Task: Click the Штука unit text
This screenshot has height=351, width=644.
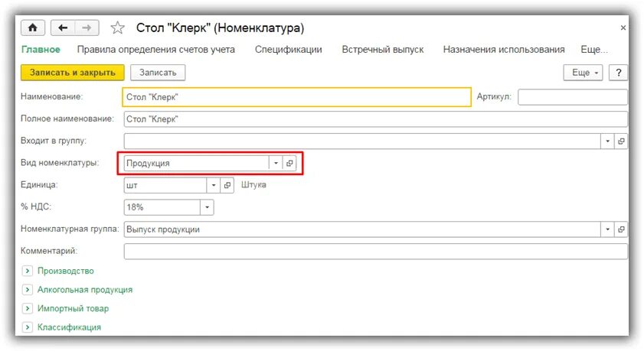Action: (x=253, y=185)
